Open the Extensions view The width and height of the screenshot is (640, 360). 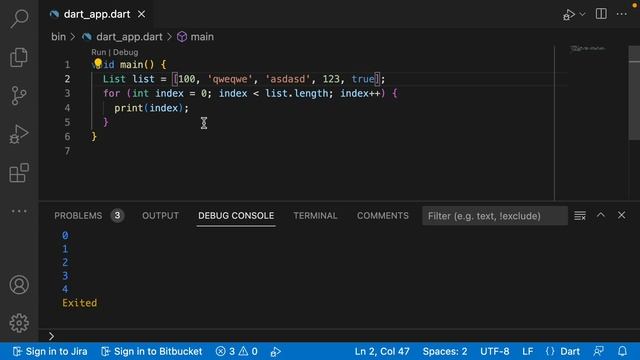[19, 172]
